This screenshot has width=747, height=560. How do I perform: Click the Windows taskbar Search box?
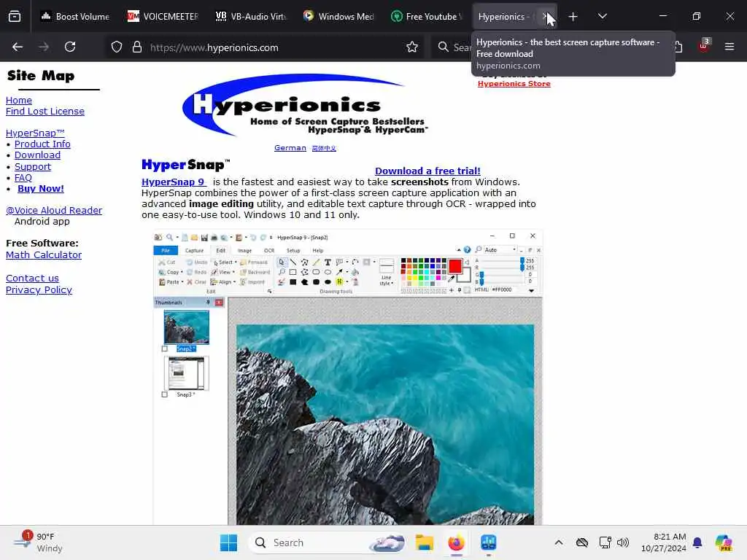[x=329, y=542]
